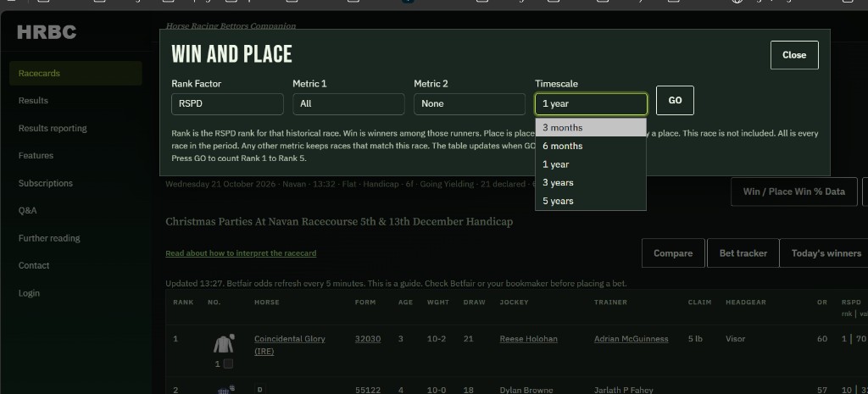The height and width of the screenshot is (394, 868).
Task: Click the GO button
Action: click(675, 101)
